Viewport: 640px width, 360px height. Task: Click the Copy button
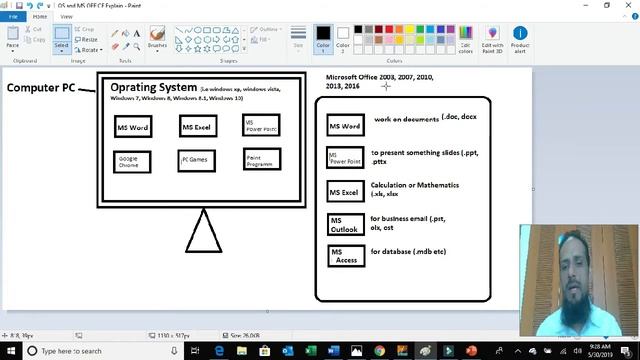[x=35, y=40]
